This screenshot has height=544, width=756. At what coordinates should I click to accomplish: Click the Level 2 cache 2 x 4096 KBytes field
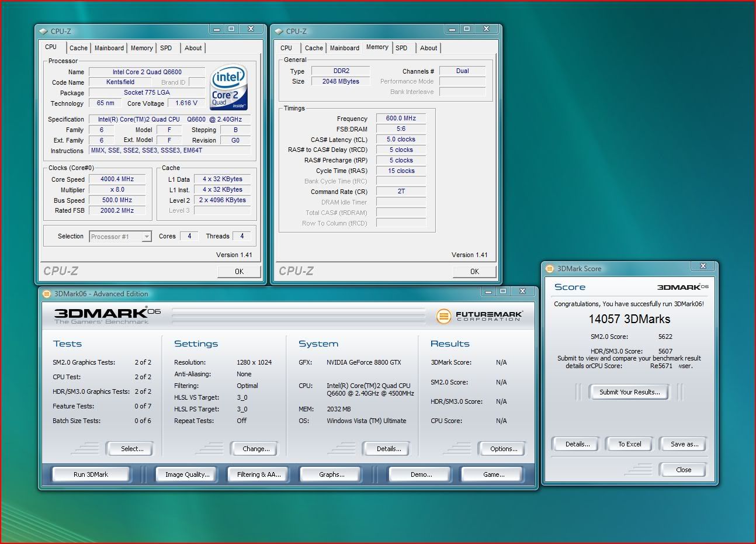click(222, 200)
